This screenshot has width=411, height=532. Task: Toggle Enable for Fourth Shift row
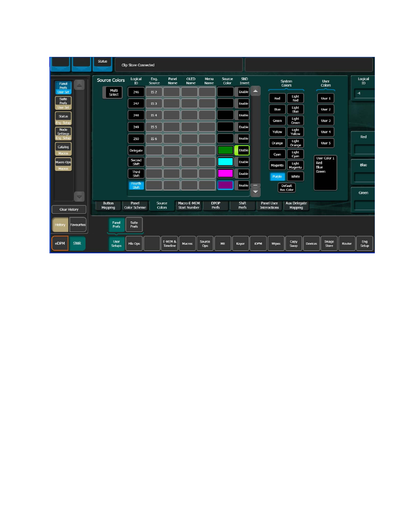click(243, 185)
